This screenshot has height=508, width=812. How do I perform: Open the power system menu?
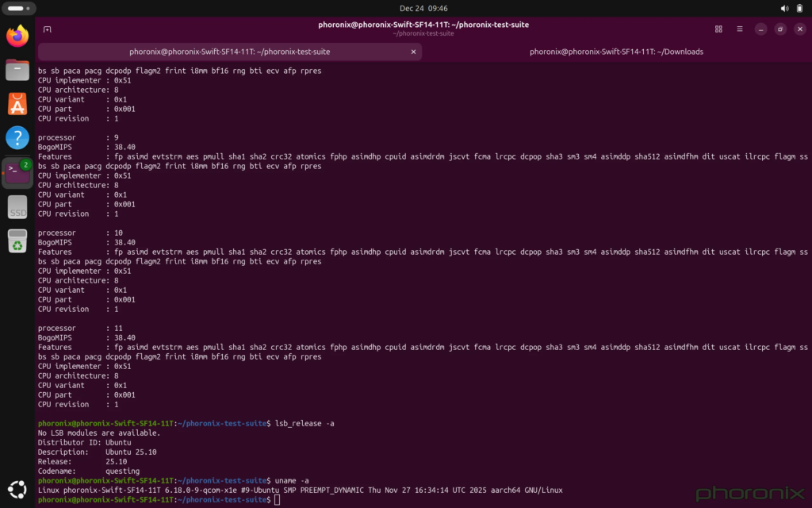point(799,8)
